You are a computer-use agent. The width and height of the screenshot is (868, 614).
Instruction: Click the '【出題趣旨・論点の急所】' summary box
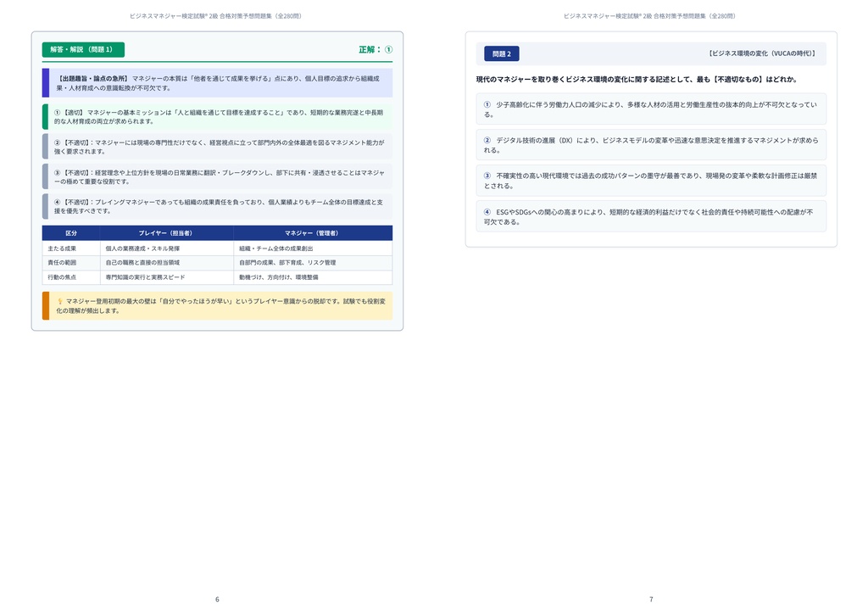pos(217,83)
